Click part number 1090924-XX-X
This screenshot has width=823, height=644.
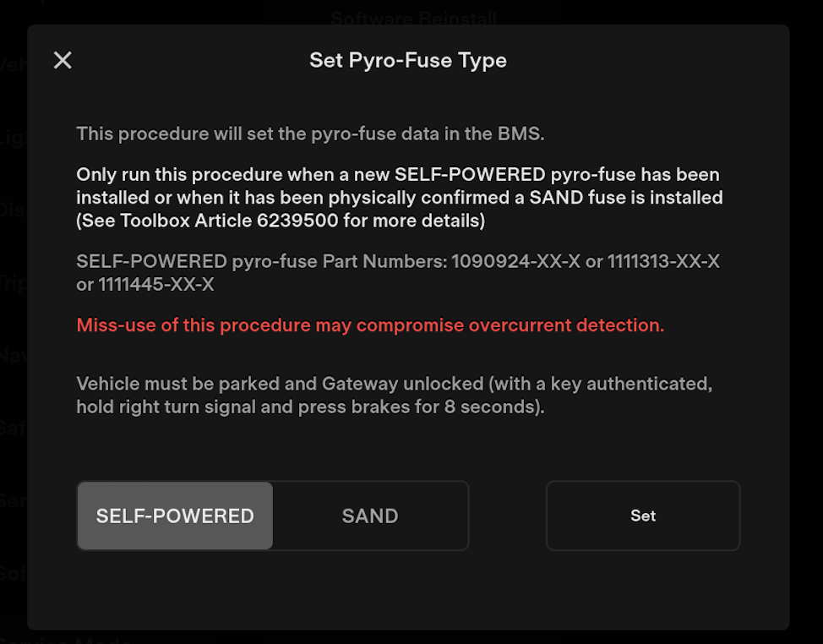click(x=516, y=262)
